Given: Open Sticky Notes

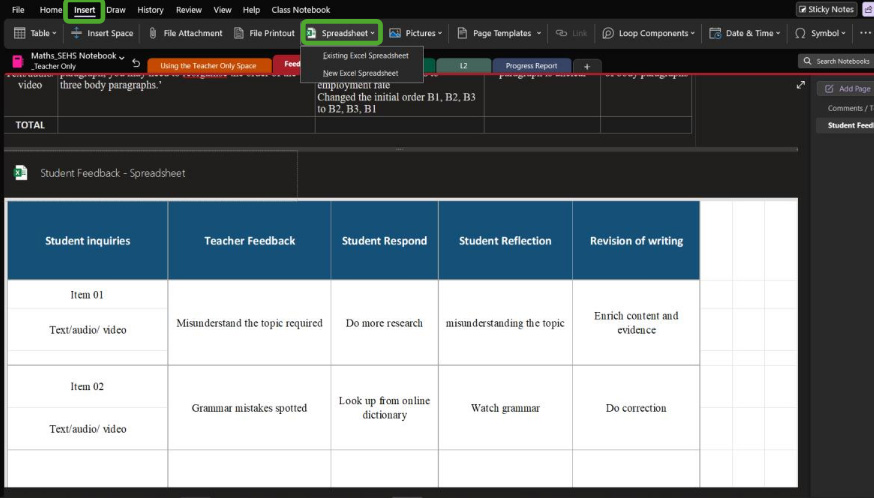Looking at the screenshot, I should [826, 10].
